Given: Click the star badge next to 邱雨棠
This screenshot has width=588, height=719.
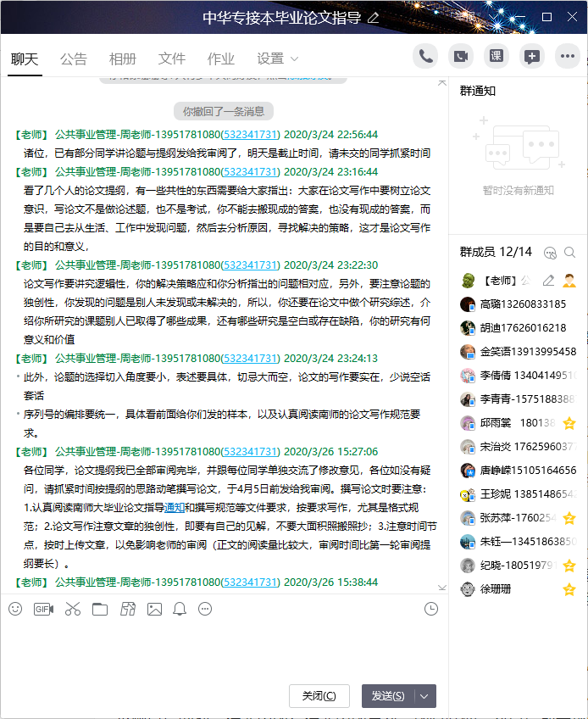Looking at the screenshot, I should (569, 423).
